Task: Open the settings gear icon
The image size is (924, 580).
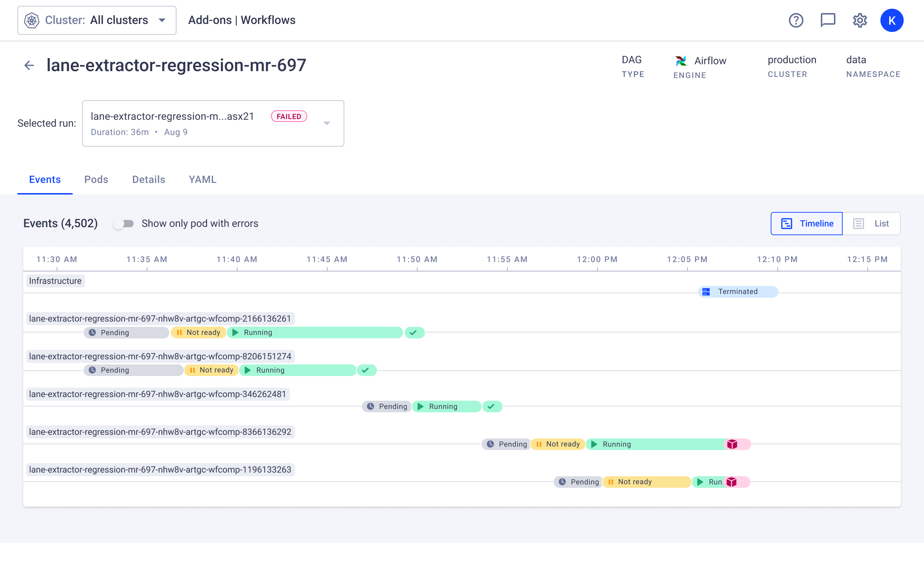Action: point(860,20)
